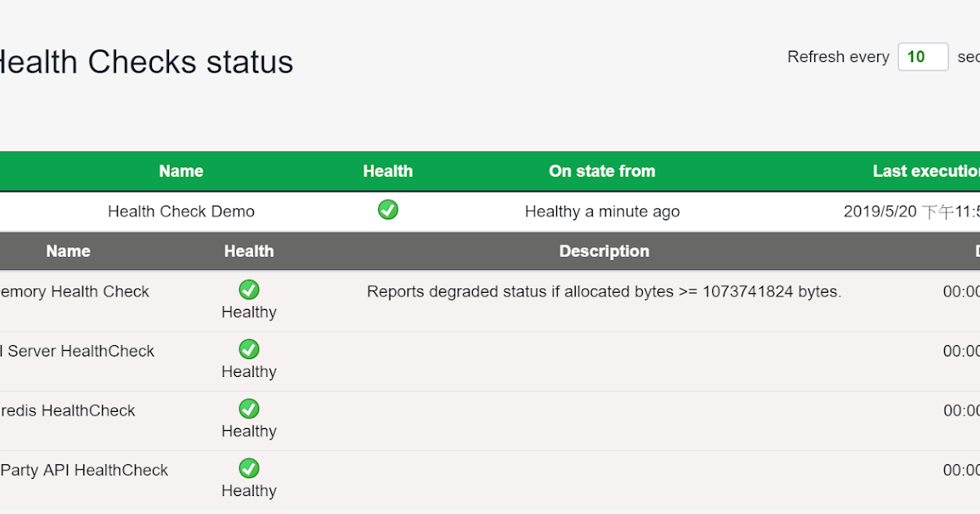This screenshot has width=980, height=514.
Task: Click inside the Refresh every interval input
Action: click(923, 56)
